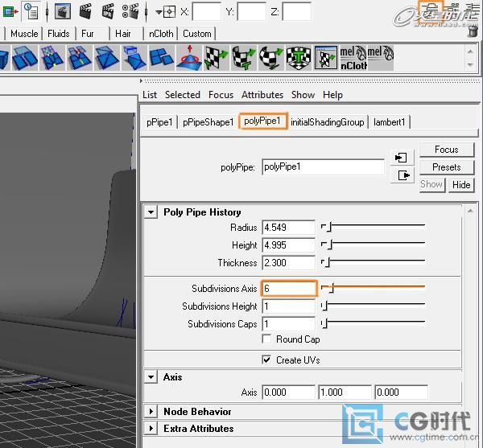The height and width of the screenshot is (448, 483).
Task: Run the mel nCloth shelf script
Action: pos(353,58)
